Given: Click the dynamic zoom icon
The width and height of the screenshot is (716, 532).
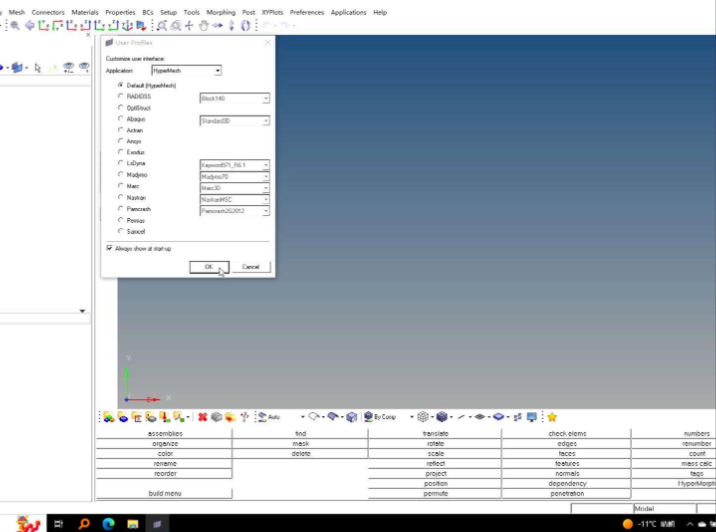Looking at the screenshot, I should [162, 26].
